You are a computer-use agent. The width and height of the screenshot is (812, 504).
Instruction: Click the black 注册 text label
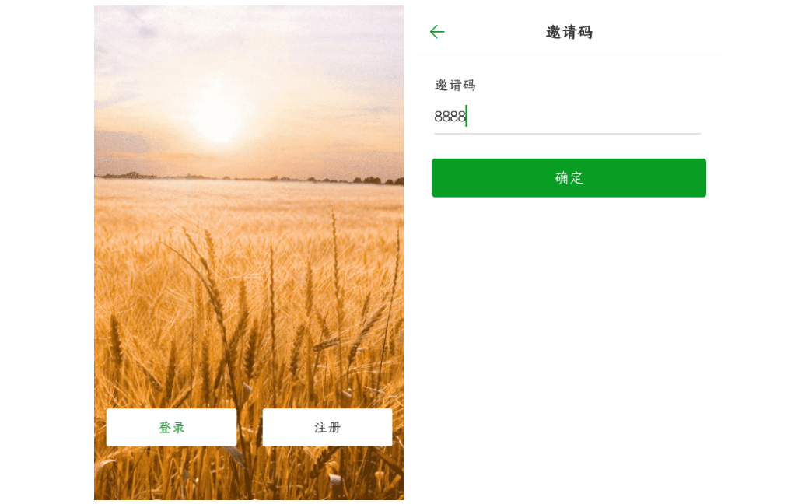click(x=327, y=427)
